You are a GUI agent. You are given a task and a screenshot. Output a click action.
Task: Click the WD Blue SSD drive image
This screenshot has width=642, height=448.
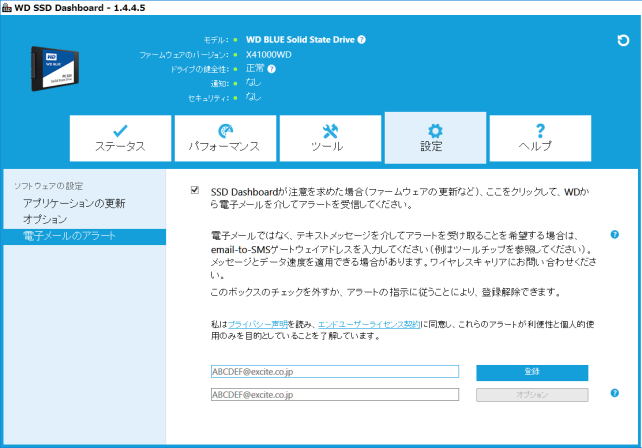[55, 68]
